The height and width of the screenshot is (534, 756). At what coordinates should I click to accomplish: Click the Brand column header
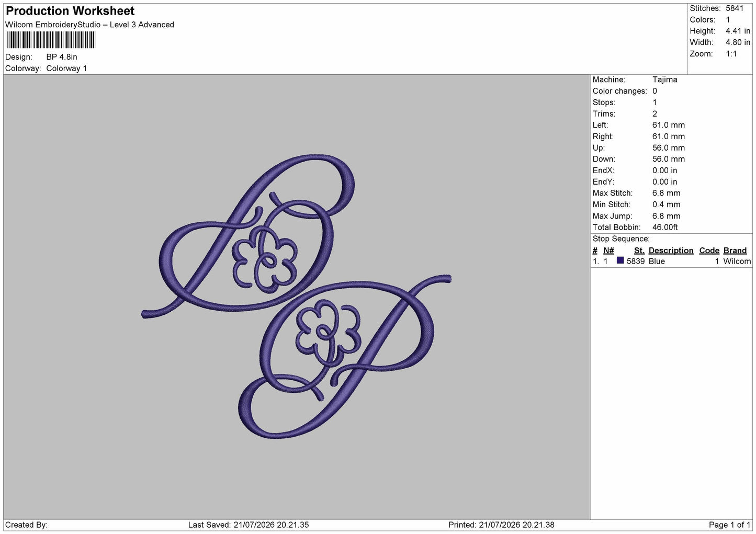(x=735, y=251)
